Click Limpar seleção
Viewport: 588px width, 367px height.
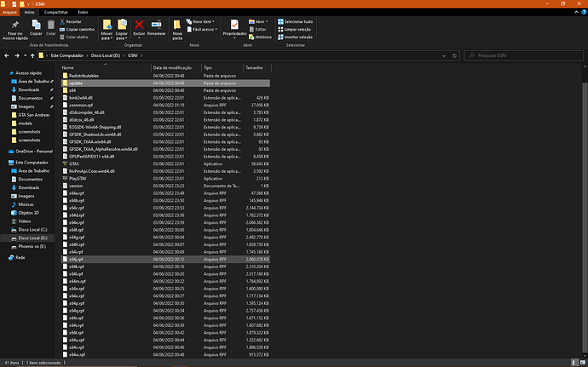click(x=294, y=29)
